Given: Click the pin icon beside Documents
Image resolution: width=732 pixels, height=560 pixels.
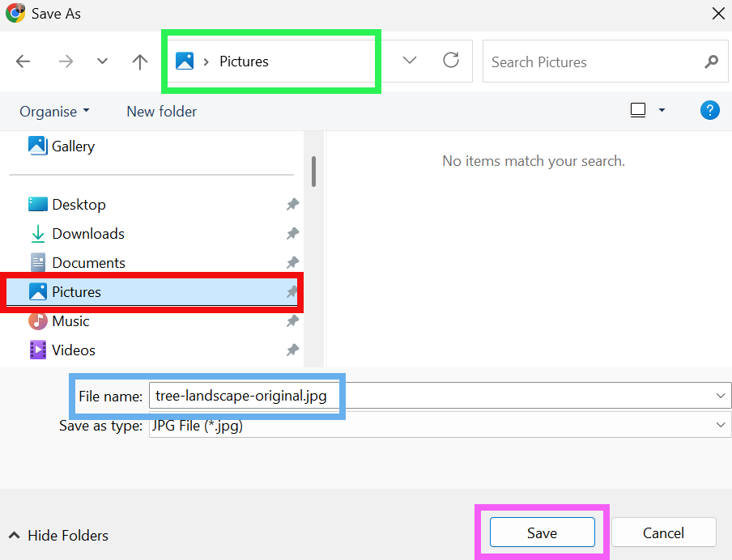Looking at the screenshot, I should coord(292,263).
